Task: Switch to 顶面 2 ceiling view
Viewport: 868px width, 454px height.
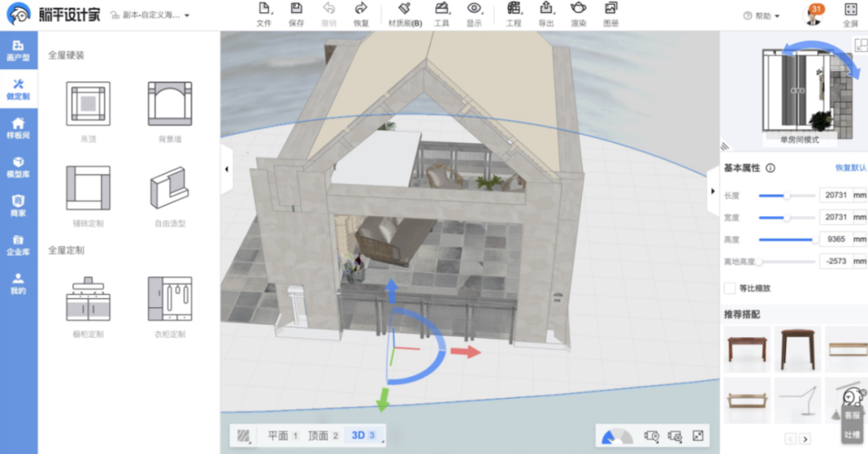Action: pos(323,436)
